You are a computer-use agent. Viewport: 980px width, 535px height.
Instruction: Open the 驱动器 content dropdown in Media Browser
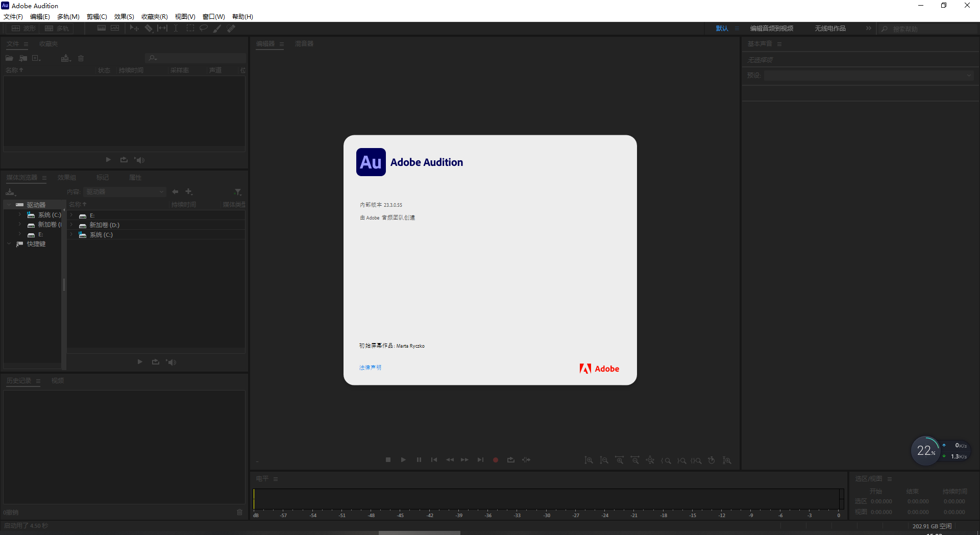[x=125, y=191]
